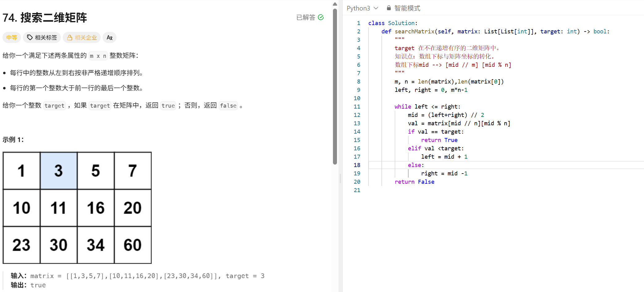Click the 输出: true example text
644x292 pixels.
pyautogui.click(x=28, y=285)
